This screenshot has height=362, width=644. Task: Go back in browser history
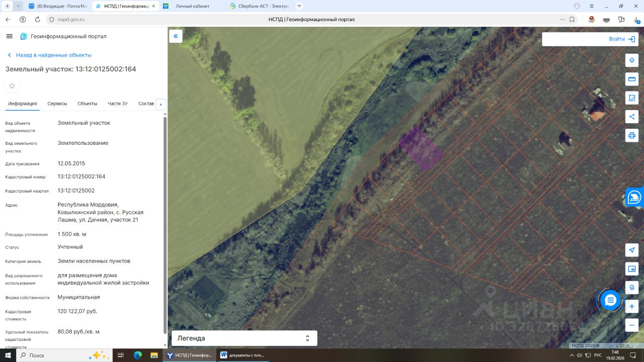(x=8, y=20)
